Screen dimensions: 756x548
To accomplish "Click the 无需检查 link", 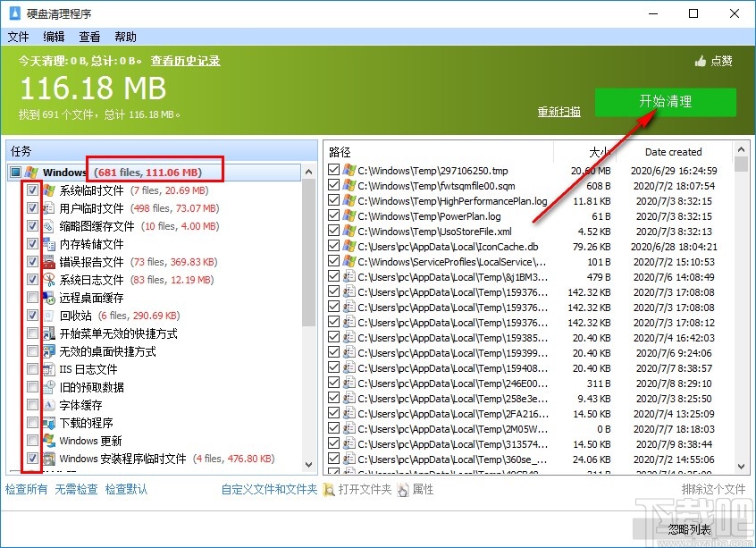I will coord(76,490).
